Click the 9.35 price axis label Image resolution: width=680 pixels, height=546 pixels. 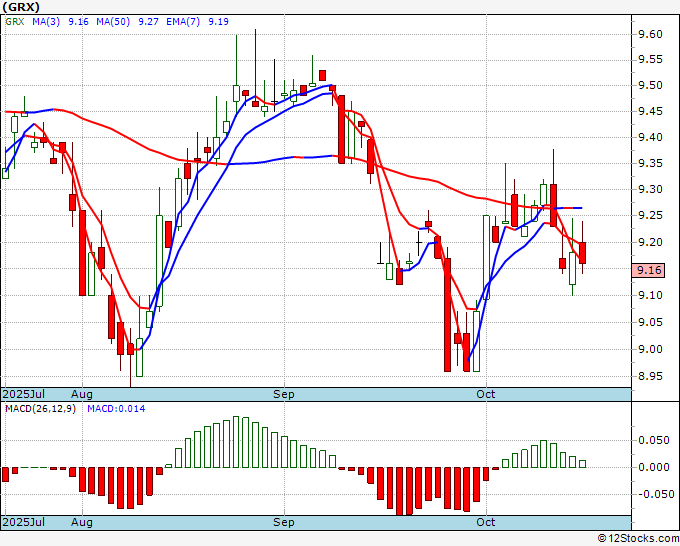click(x=651, y=163)
